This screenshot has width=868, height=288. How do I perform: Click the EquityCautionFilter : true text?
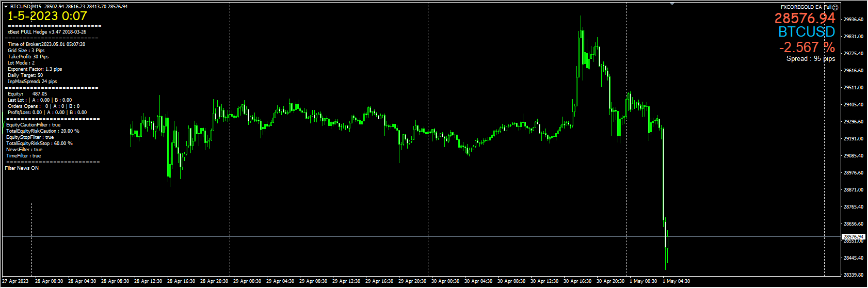tap(33, 125)
